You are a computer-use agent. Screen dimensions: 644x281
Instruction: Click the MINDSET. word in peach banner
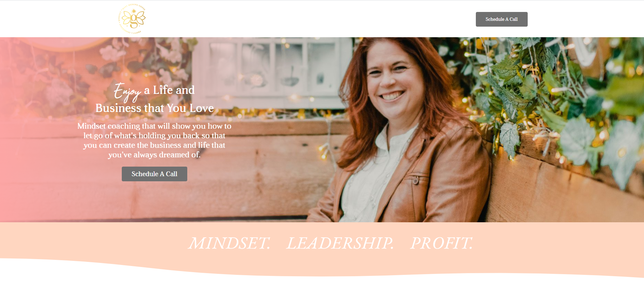pyautogui.click(x=230, y=243)
